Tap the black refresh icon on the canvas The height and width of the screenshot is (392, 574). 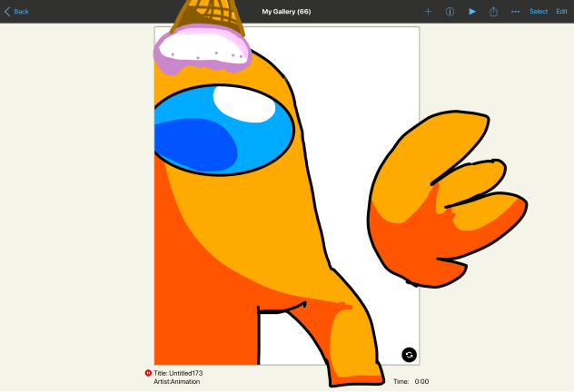tap(410, 355)
